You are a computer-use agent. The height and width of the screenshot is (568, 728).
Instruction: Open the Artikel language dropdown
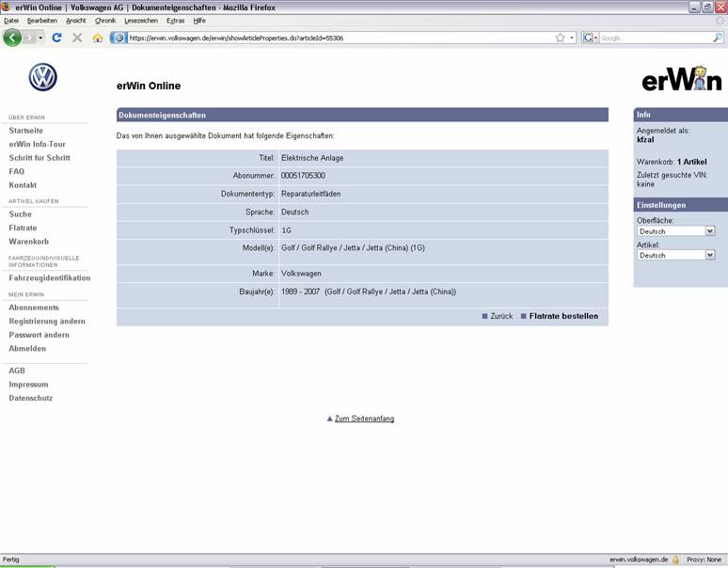(676, 255)
